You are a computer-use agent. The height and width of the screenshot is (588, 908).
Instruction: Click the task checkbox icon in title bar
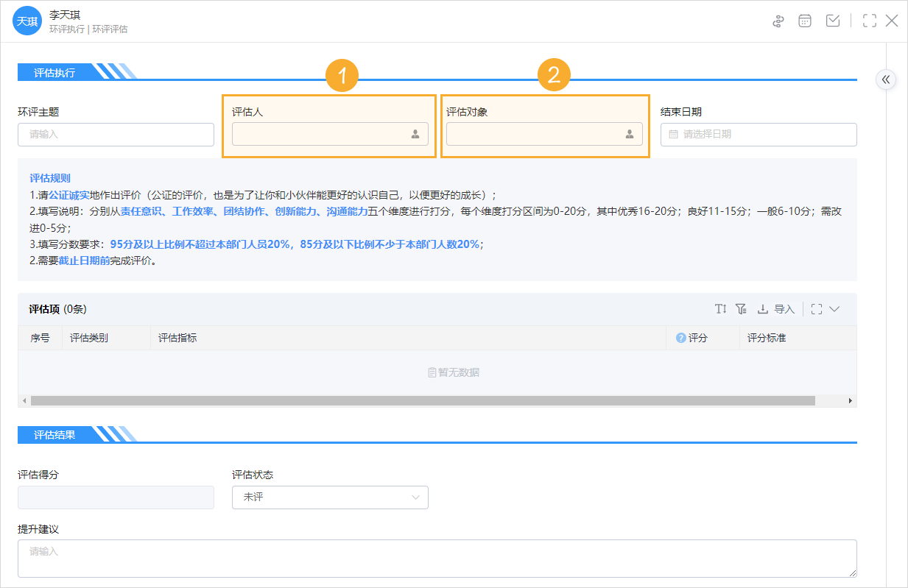[x=833, y=21]
